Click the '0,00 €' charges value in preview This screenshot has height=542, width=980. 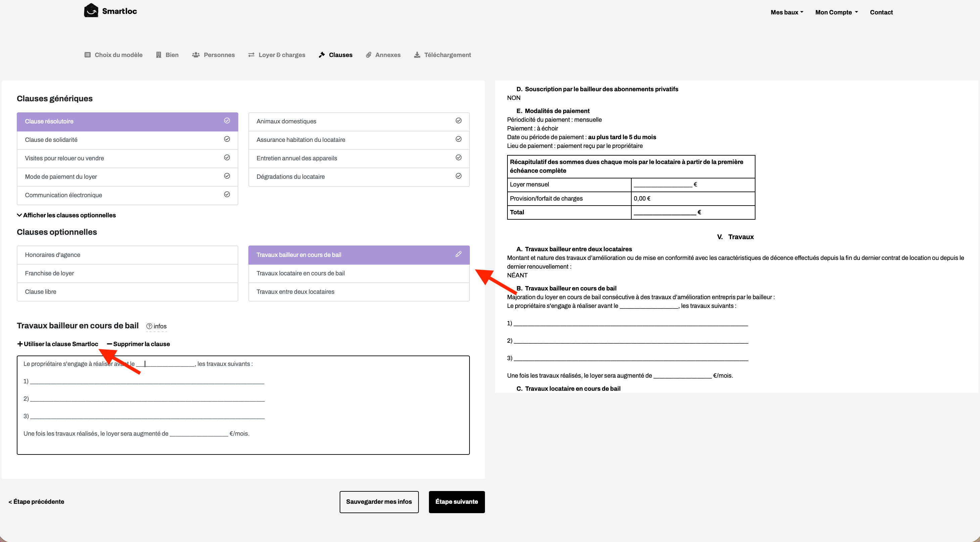(x=642, y=199)
